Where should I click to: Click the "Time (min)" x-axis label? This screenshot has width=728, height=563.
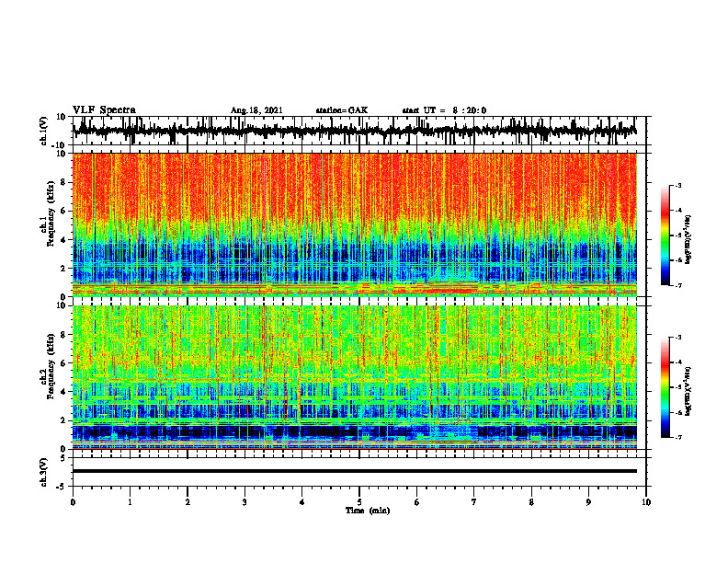(368, 511)
